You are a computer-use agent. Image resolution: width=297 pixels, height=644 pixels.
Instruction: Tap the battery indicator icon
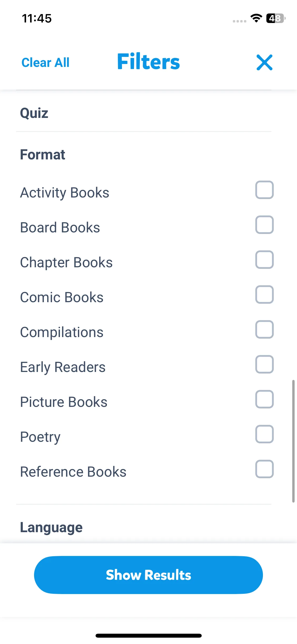pos(276,18)
